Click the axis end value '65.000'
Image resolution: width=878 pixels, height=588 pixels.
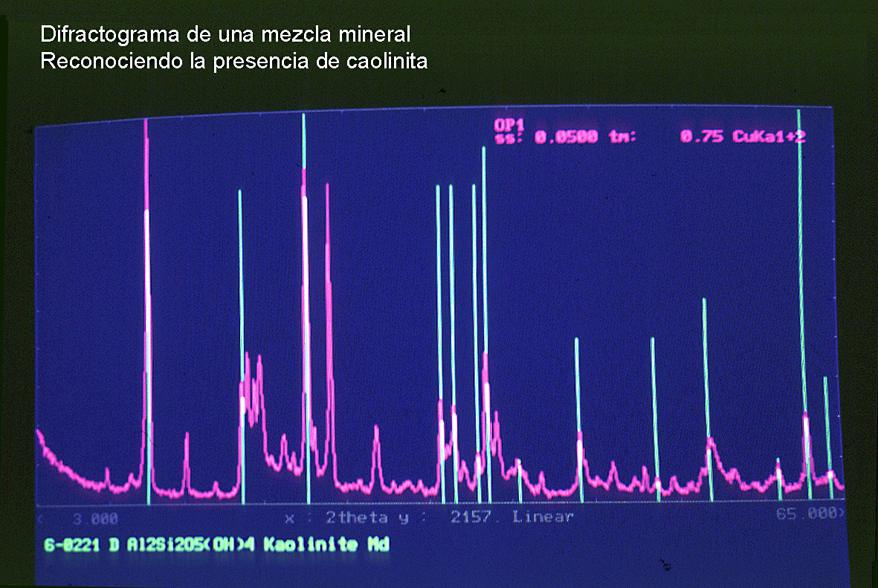click(807, 513)
